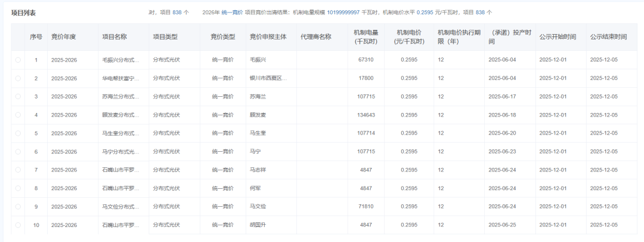Click electricity value 134643
The image size is (644, 242).
point(366,115)
